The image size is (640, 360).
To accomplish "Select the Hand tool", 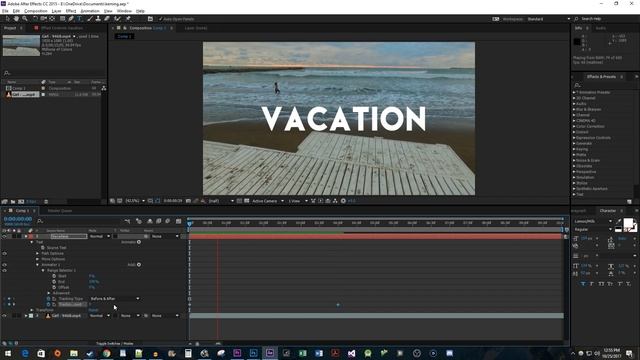I will (16, 19).
